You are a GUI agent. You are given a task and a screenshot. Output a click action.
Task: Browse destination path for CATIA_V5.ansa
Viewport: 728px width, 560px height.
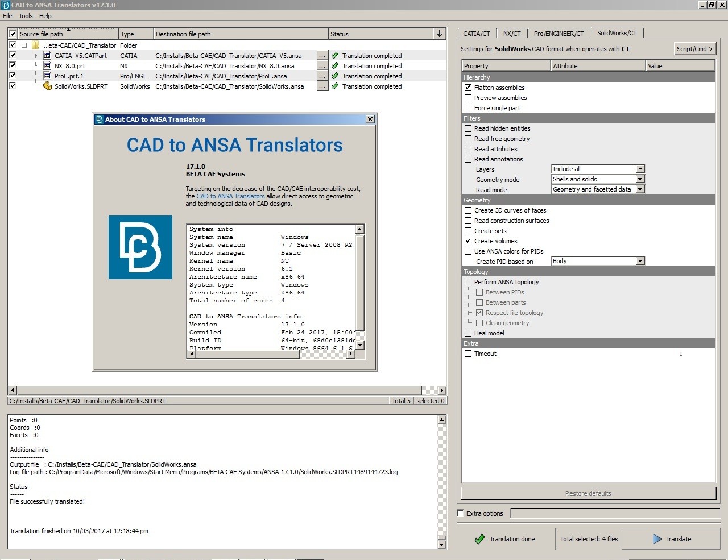[x=322, y=56]
